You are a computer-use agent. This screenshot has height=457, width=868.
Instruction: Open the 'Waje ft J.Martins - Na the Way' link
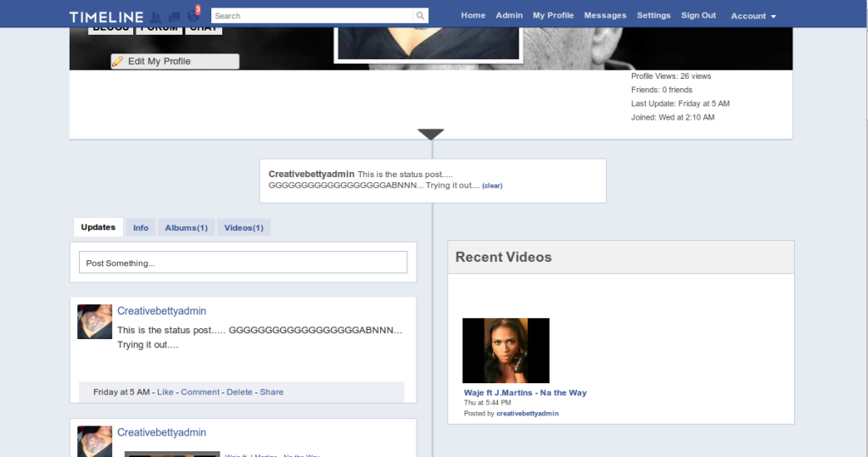(x=524, y=393)
